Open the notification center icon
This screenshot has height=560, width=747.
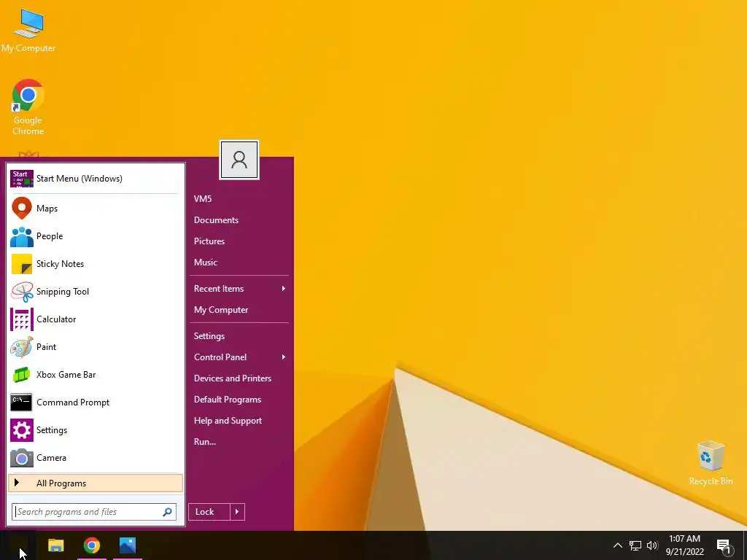click(x=724, y=546)
